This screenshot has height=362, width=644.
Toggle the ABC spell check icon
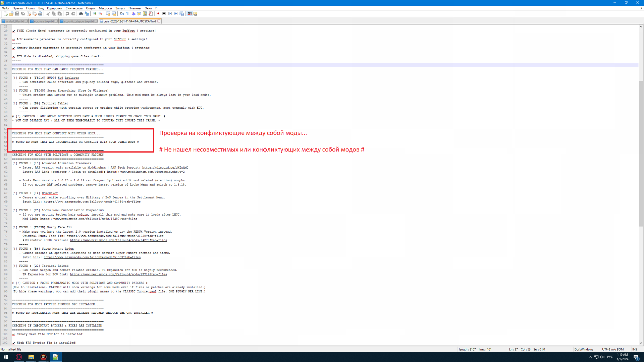pyautogui.click(x=190, y=14)
